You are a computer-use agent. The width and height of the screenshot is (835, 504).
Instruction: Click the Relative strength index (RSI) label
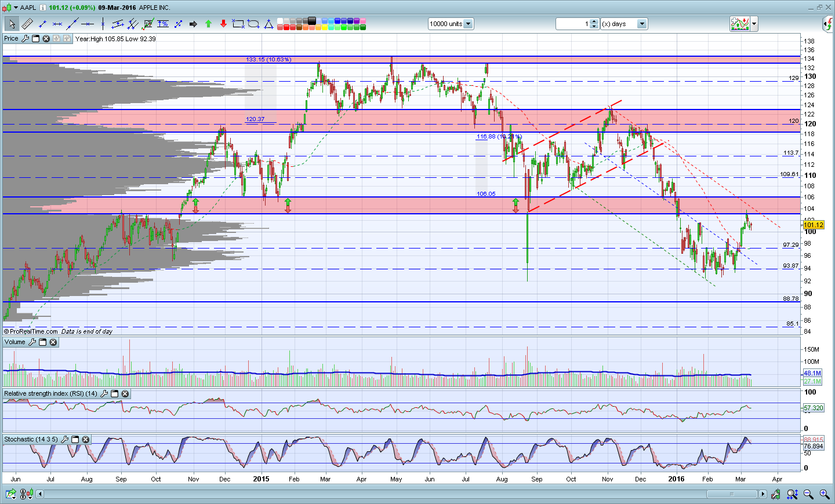[51, 394]
